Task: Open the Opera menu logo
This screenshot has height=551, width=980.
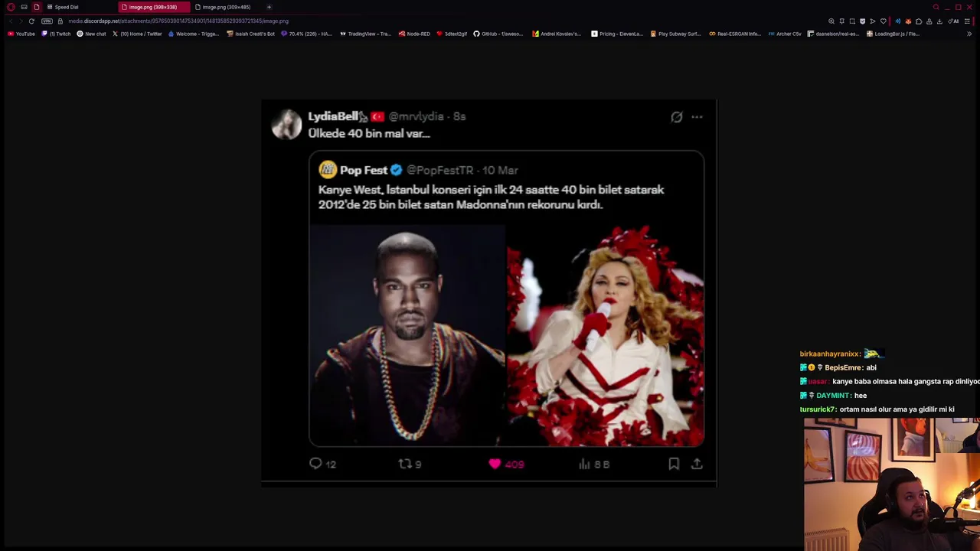Action: (x=11, y=7)
